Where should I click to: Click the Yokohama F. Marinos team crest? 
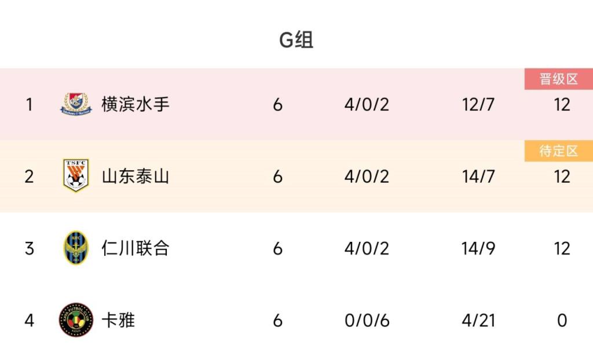tap(76, 104)
